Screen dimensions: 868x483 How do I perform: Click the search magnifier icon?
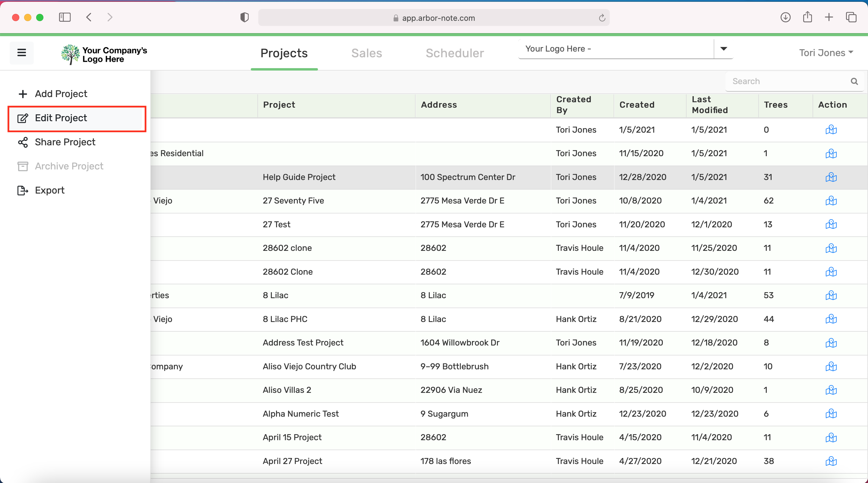click(x=854, y=81)
